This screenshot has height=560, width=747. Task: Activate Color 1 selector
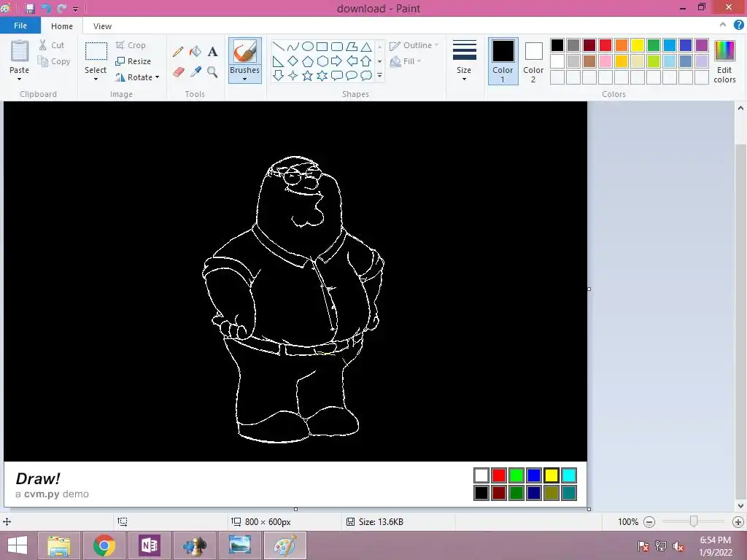[503, 61]
